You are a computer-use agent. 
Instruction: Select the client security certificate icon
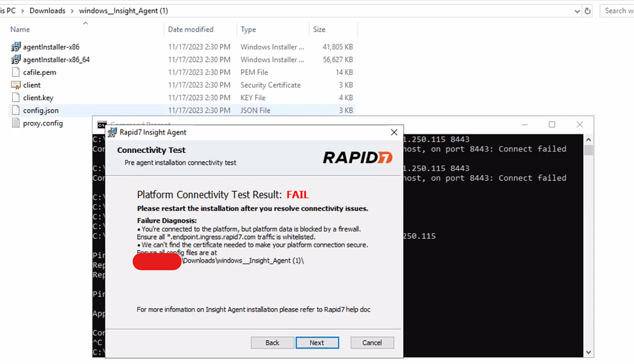coord(15,85)
